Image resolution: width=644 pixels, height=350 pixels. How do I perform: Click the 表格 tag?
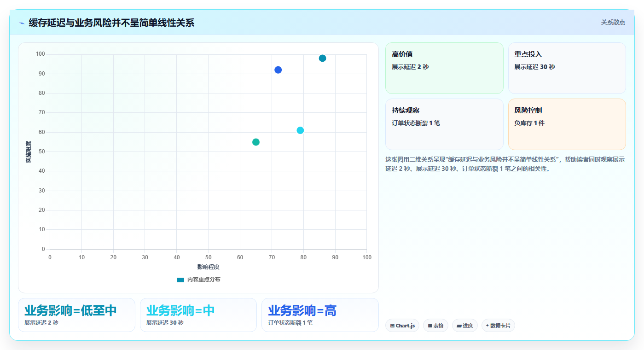click(435, 326)
